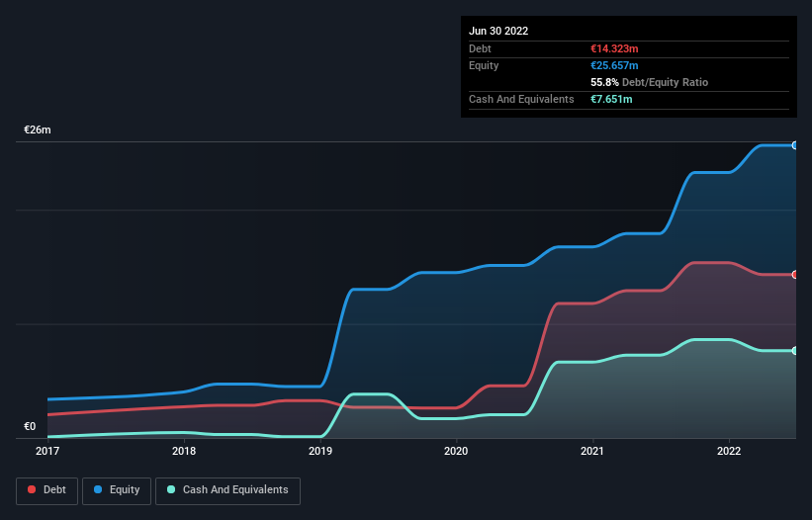
Task: Click the €26m y-axis label
Action: [x=38, y=130]
